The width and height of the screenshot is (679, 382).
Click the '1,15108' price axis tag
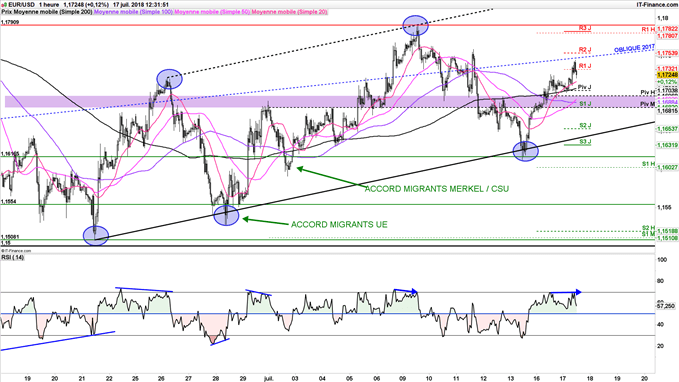pyautogui.click(x=667, y=238)
